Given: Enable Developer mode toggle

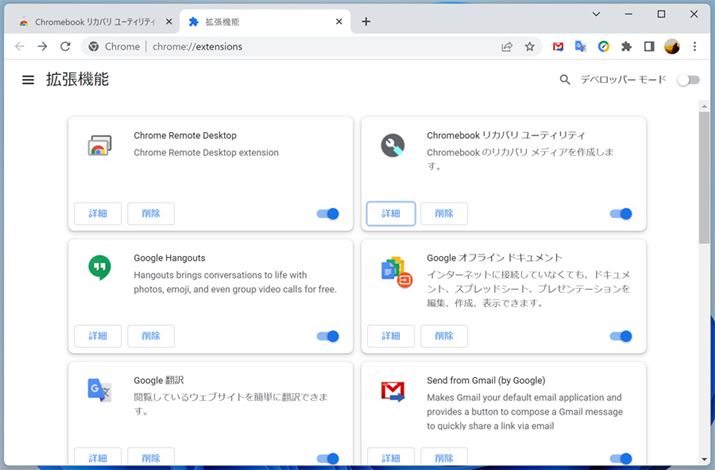Looking at the screenshot, I should [x=688, y=80].
